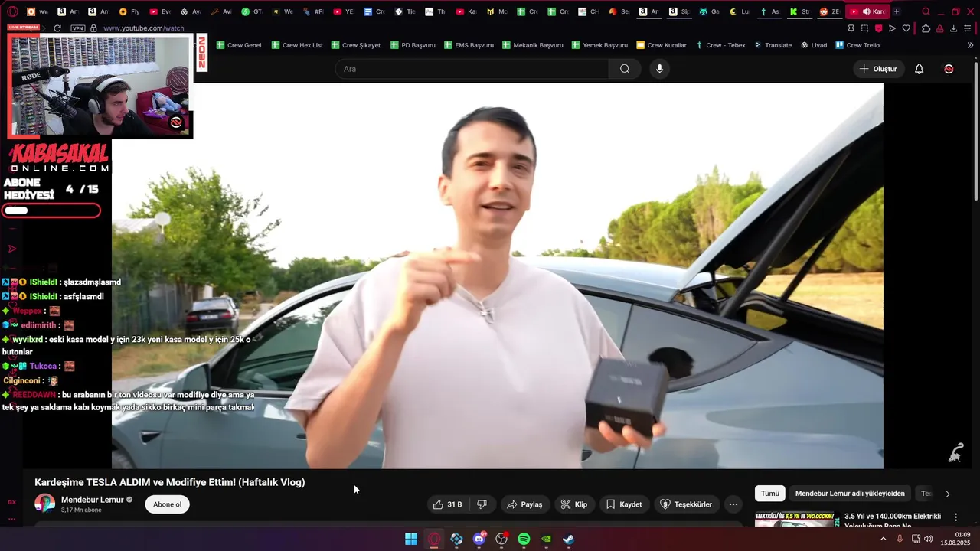Toggle the VPN badge in address bar

coord(77,28)
